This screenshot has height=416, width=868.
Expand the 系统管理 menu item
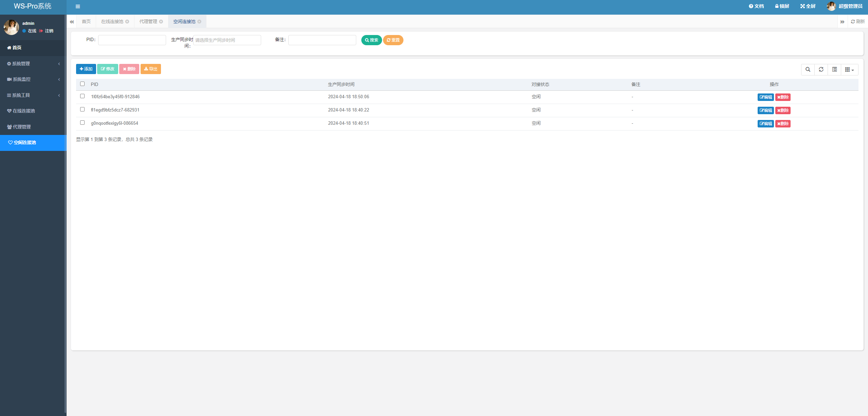[33, 64]
